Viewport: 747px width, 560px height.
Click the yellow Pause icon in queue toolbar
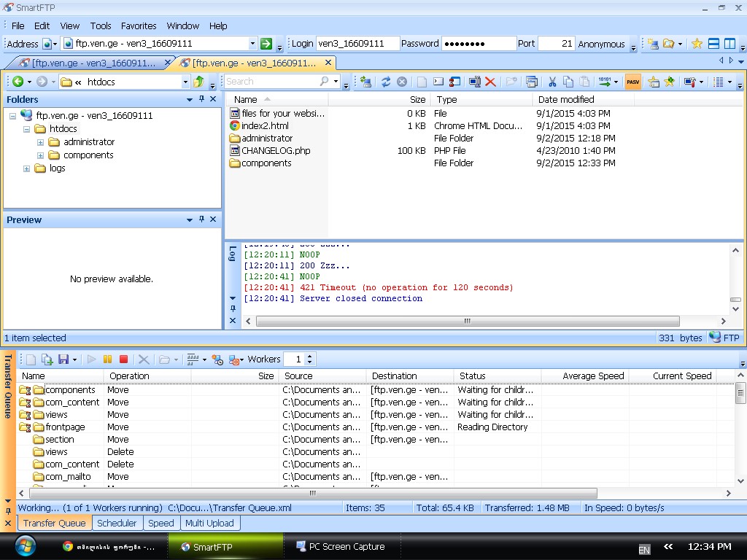107,359
